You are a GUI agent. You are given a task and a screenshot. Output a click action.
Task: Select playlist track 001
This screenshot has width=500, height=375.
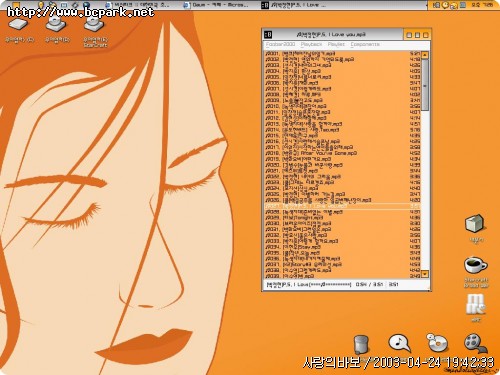click(343, 53)
